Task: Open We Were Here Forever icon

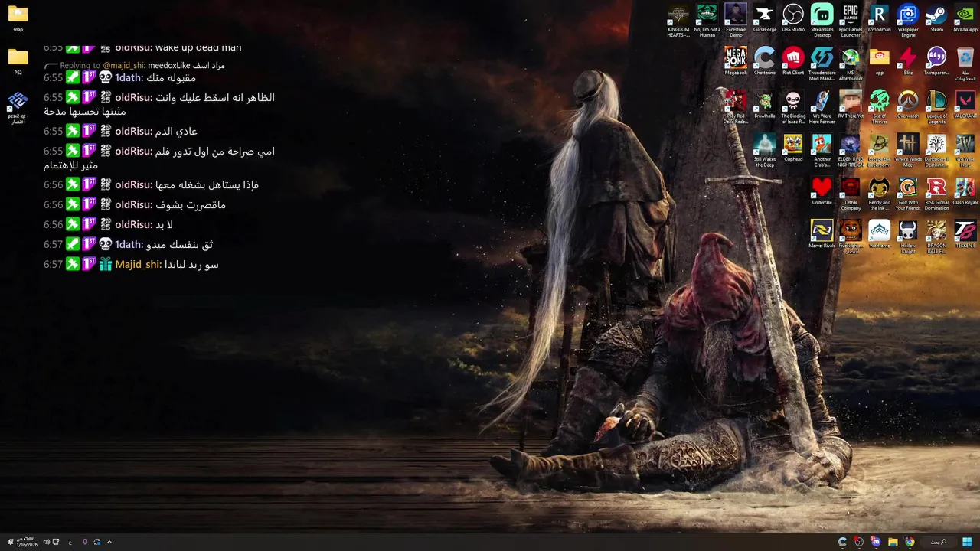Action: [822, 106]
